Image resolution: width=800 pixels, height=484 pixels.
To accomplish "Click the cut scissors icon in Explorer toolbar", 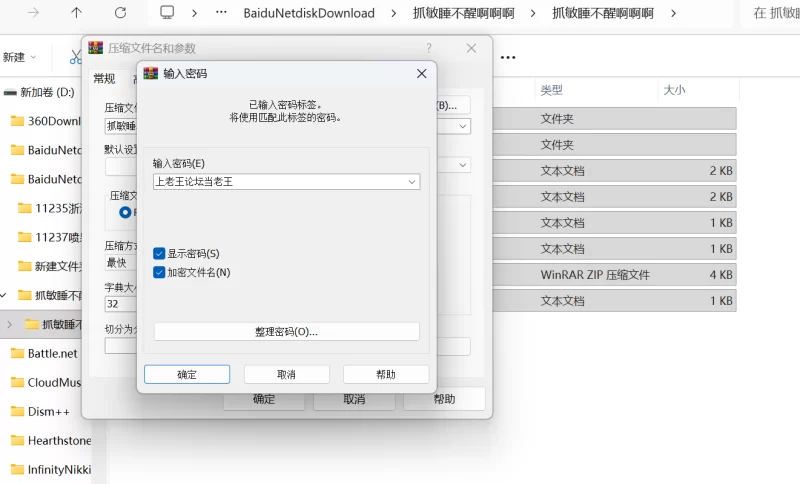I will 76,57.
